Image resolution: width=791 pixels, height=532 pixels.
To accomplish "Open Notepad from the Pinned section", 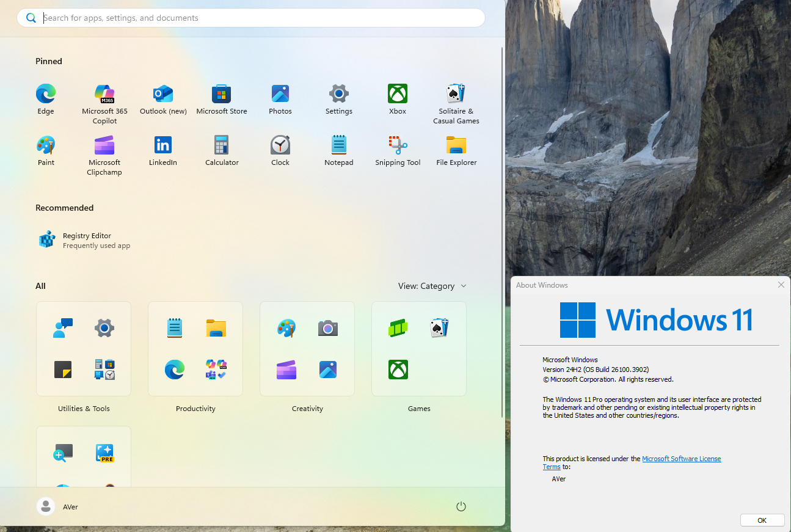I will click(339, 151).
